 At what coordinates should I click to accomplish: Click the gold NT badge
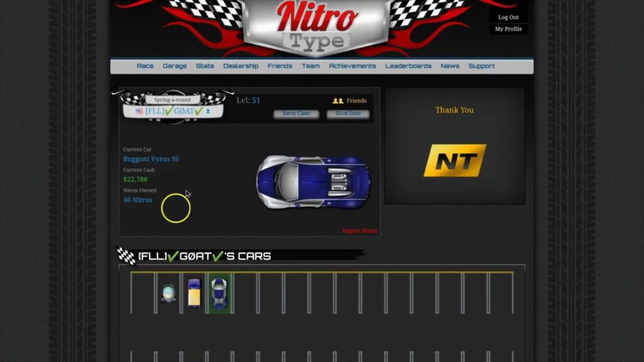click(455, 160)
